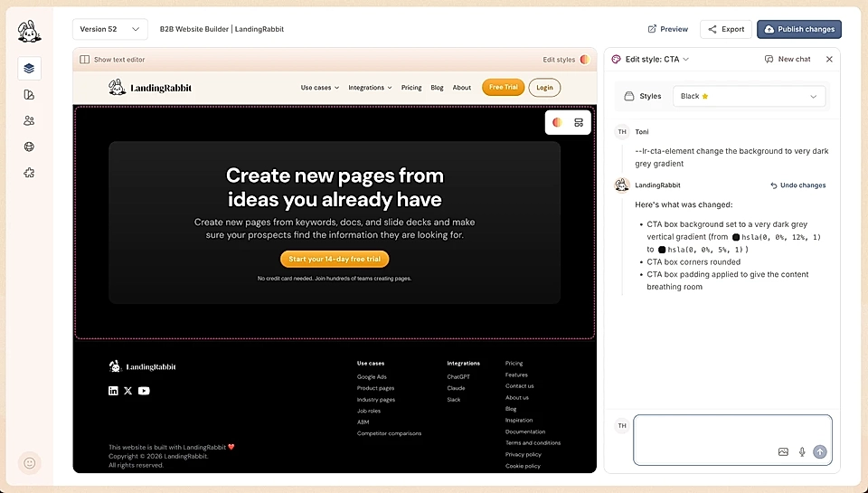Click the hsla(0, 0%, 5%, 1) color swatch
The height and width of the screenshot is (493, 868).
(x=662, y=250)
